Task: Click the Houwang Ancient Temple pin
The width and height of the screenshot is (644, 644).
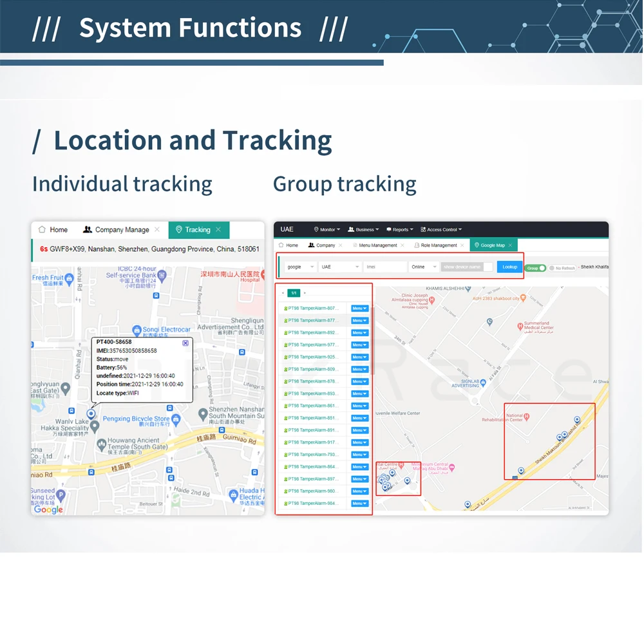Action: pyautogui.click(x=102, y=444)
